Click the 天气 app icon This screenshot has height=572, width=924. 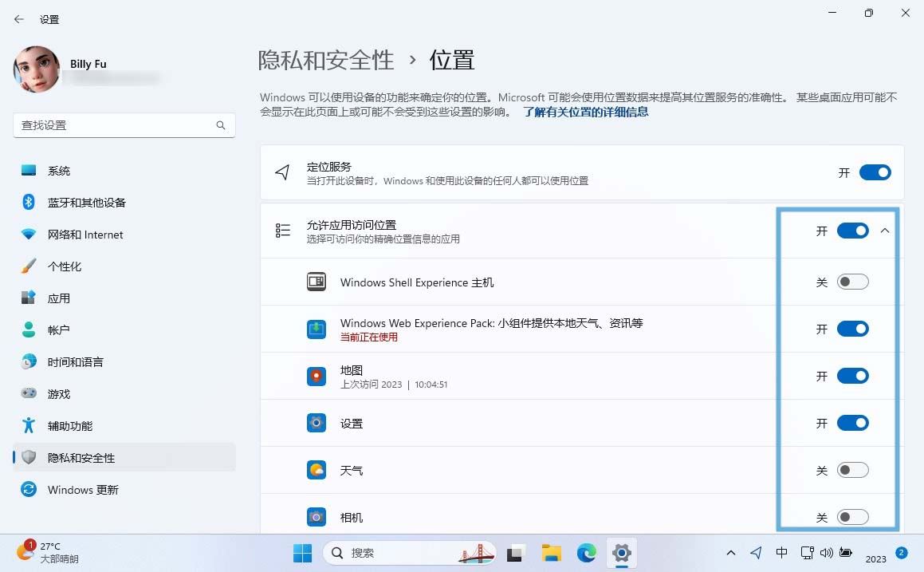pos(317,471)
